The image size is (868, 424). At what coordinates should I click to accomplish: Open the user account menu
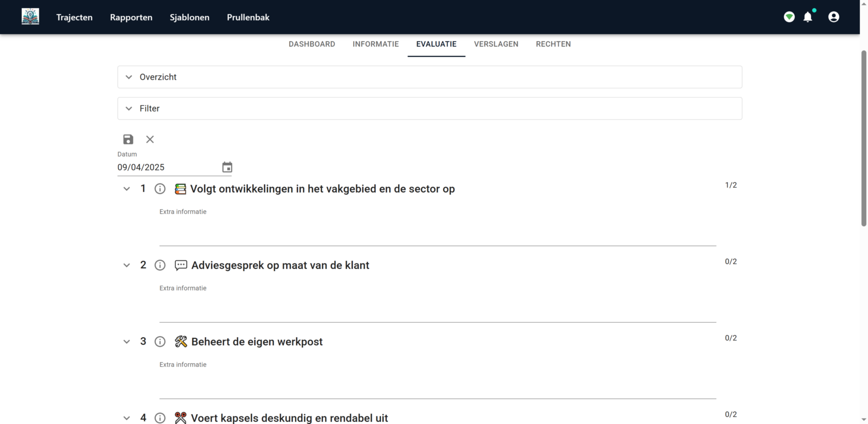[x=834, y=17]
